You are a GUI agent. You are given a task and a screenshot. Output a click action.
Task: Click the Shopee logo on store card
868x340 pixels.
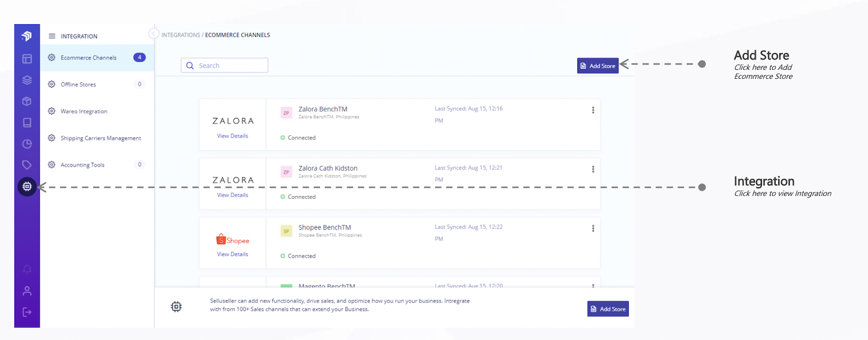coord(233,240)
